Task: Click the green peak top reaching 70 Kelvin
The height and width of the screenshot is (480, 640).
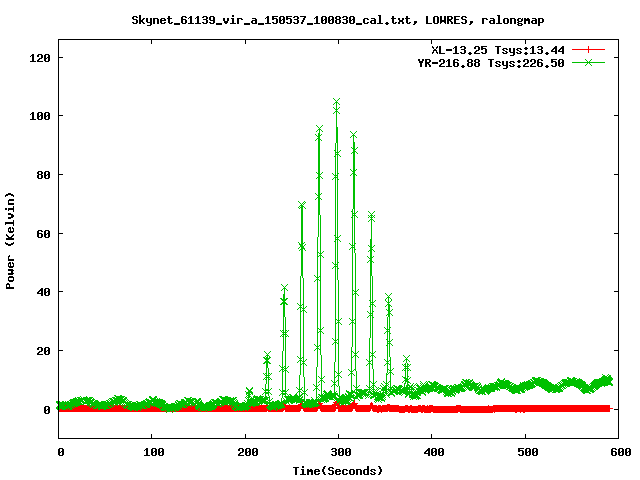Action: click(x=302, y=205)
